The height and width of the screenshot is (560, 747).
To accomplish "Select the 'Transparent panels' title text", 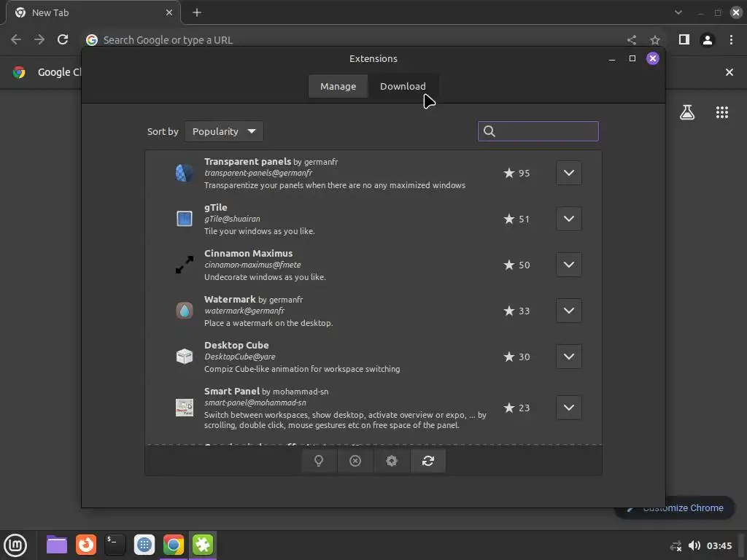I will click(248, 161).
